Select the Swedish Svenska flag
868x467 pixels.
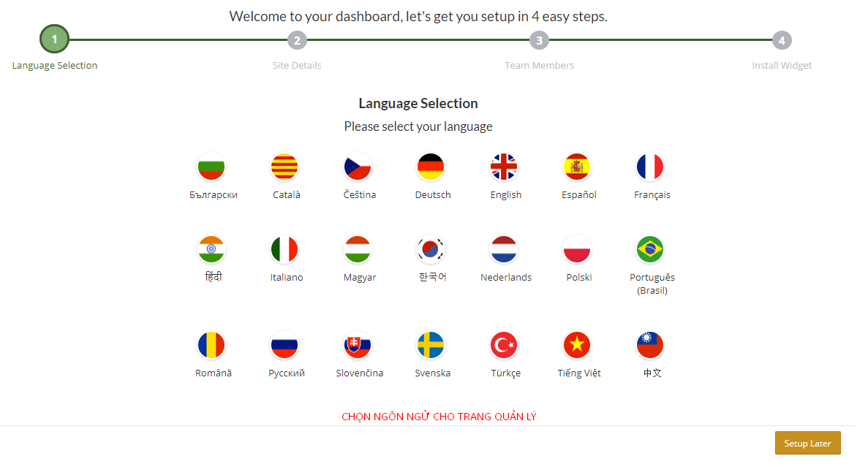[430, 345]
